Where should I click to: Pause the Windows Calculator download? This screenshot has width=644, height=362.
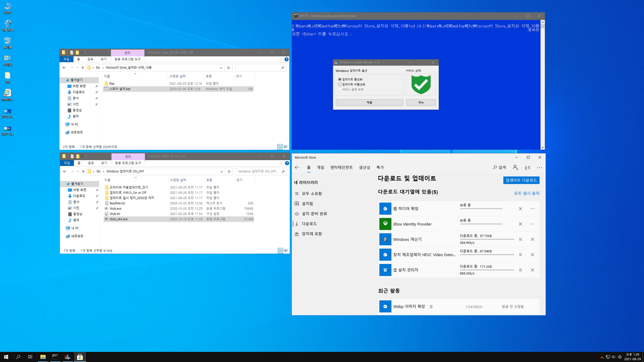520,239
